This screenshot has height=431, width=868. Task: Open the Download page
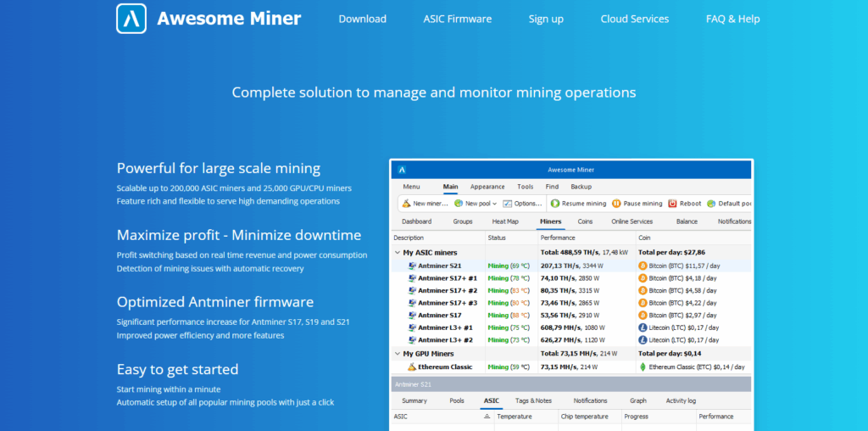coord(363,19)
